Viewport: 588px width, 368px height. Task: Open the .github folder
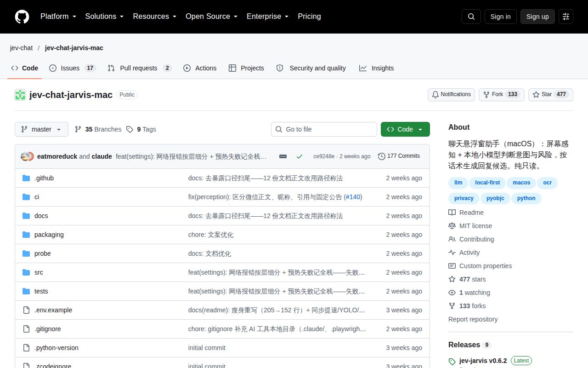coord(44,178)
